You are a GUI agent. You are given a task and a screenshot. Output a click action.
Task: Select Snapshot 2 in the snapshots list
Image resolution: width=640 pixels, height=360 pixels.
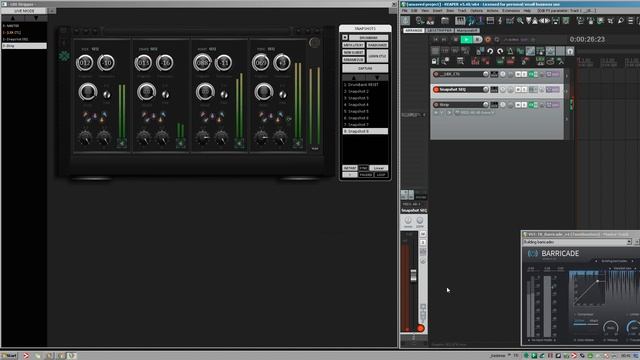pos(365,91)
